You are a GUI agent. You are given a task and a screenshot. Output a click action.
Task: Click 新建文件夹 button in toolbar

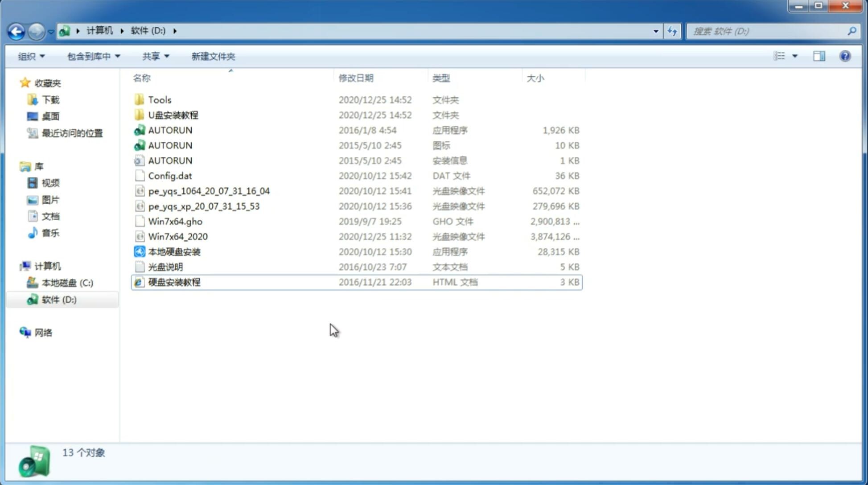pos(213,56)
